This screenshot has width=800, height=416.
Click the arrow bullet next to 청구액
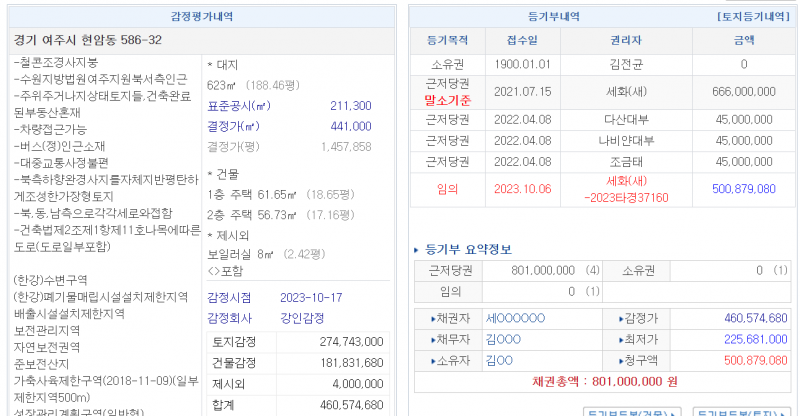pyautogui.click(x=622, y=359)
